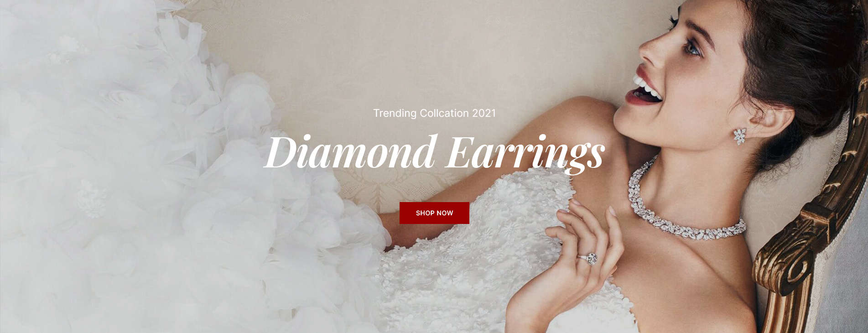Click the red SHOP NOW button
This screenshot has width=868, height=333.
click(x=434, y=213)
